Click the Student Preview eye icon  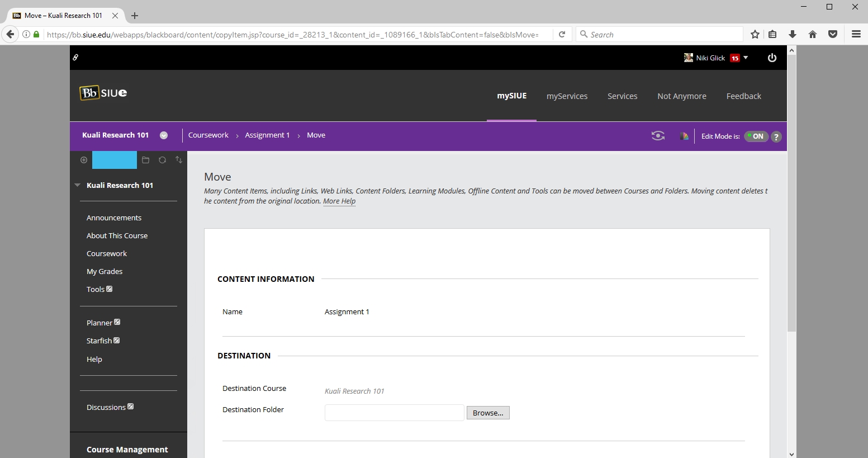[x=658, y=136]
